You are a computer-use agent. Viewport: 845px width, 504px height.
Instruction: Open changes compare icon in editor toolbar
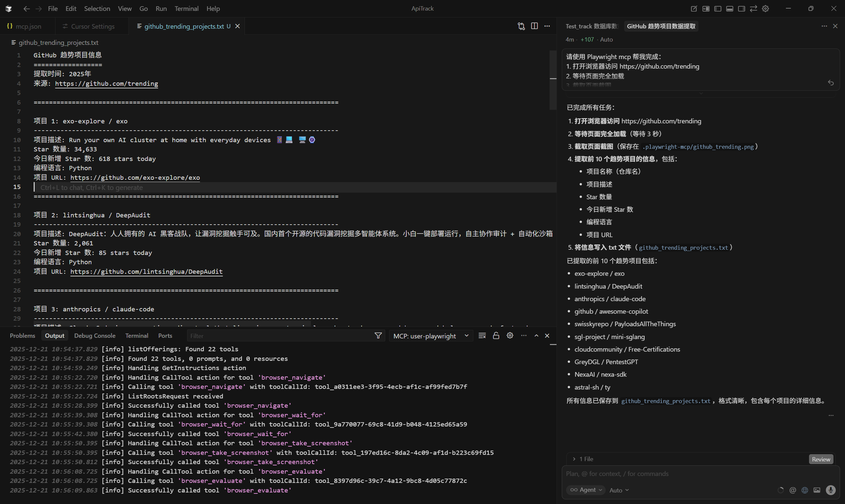pyautogui.click(x=521, y=26)
